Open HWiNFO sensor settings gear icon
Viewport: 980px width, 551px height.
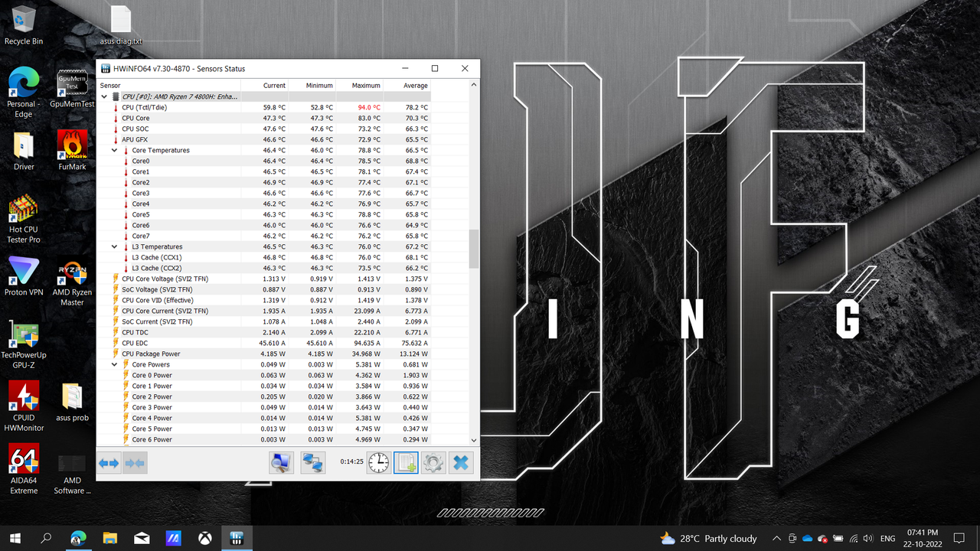(x=433, y=462)
